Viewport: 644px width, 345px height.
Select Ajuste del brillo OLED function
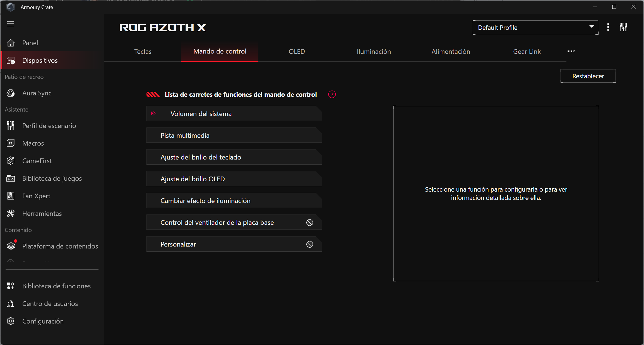point(234,179)
